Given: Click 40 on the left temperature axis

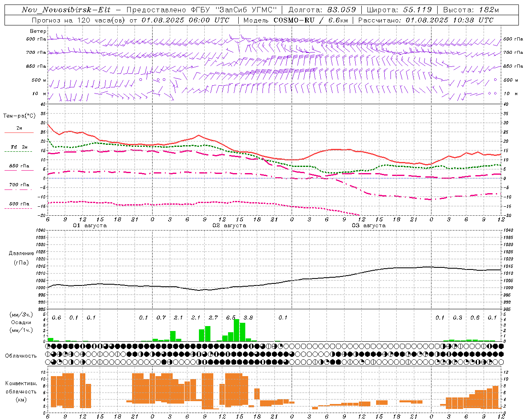Looking at the screenshot, I should pyautogui.click(x=43, y=104).
